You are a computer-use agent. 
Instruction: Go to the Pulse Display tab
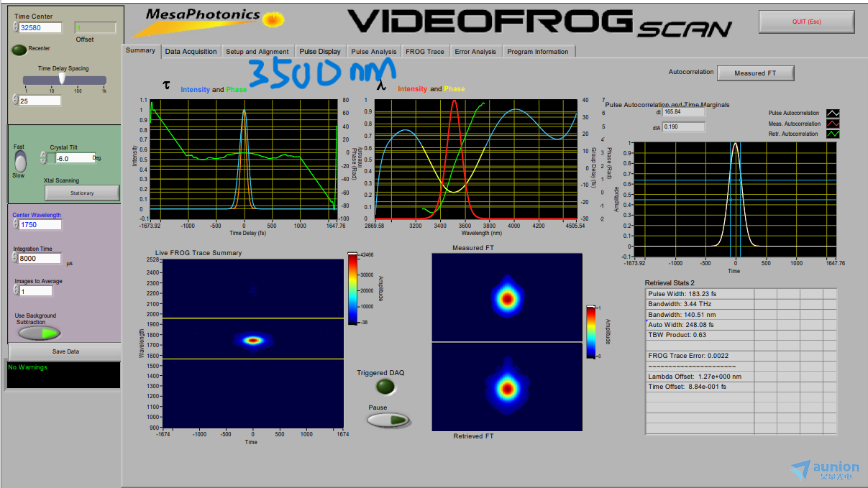tap(320, 52)
